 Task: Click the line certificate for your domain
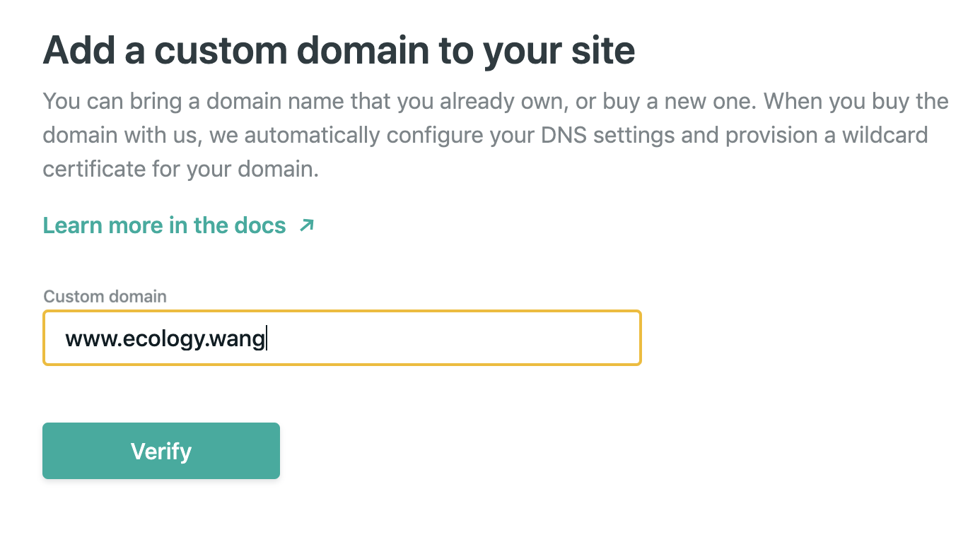coord(181,170)
